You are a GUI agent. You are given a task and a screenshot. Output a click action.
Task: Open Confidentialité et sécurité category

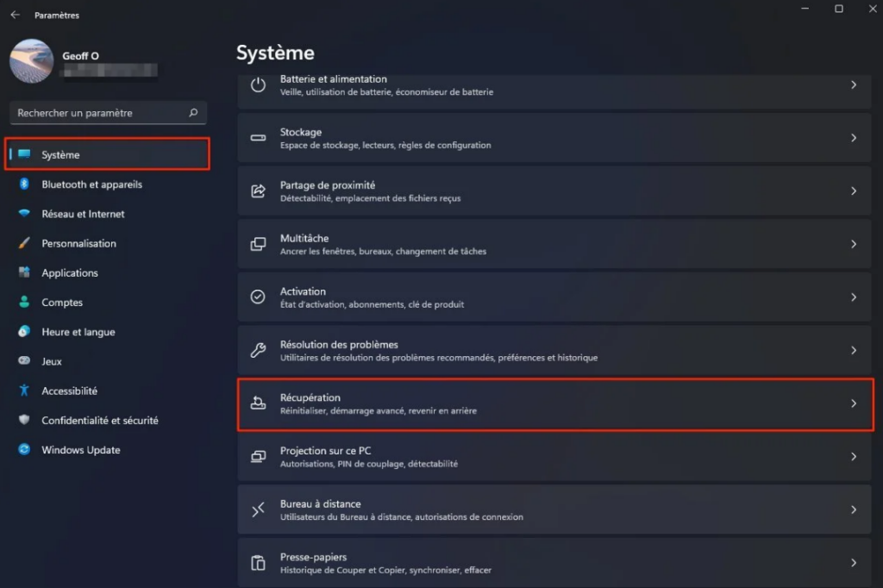pos(99,421)
